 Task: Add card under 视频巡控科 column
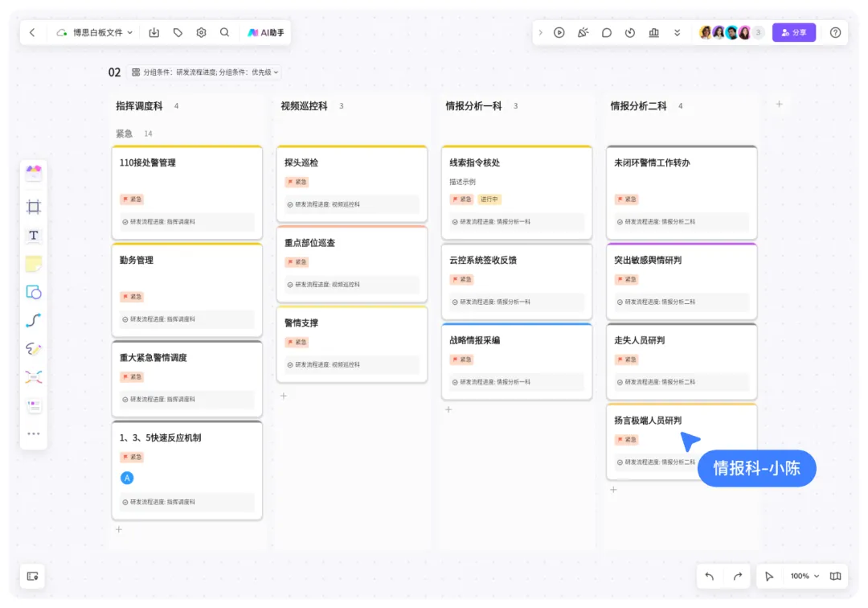coord(284,396)
